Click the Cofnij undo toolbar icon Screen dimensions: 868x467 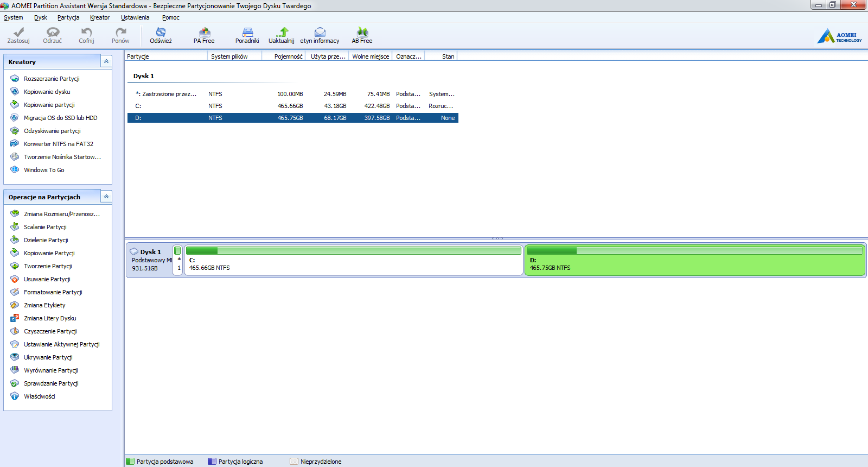pyautogui.click(x=86, y=32)
